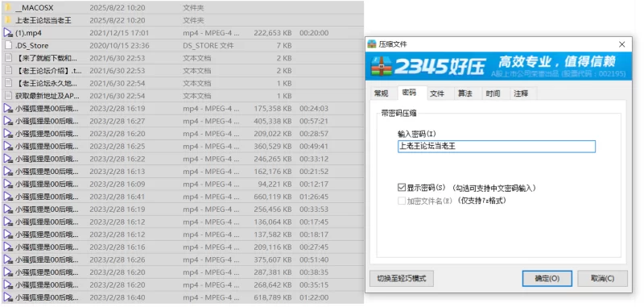The width and height of the screenshot is (644, 307).
Task: Select the 上老王论坛当老王 folder name
Action: point(43,20)
